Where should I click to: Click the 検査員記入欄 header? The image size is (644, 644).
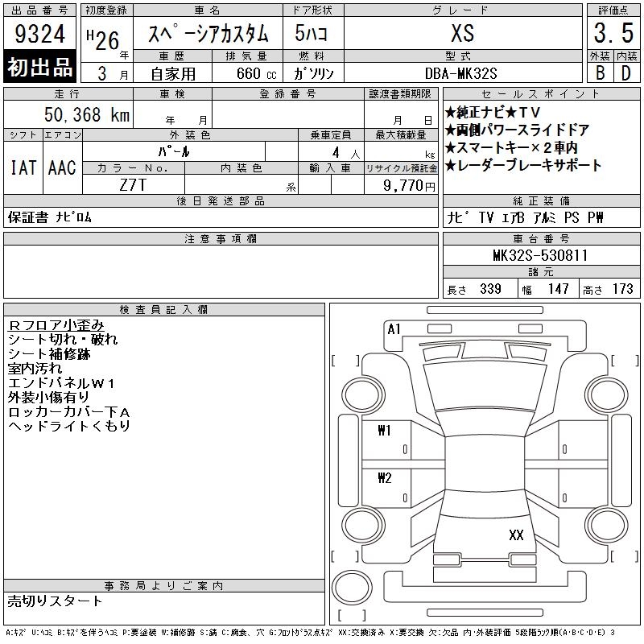[x=164, y=310]
